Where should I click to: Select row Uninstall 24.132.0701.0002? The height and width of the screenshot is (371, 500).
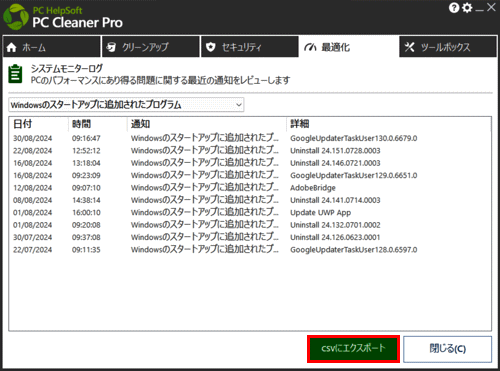(x=250, y=225)
